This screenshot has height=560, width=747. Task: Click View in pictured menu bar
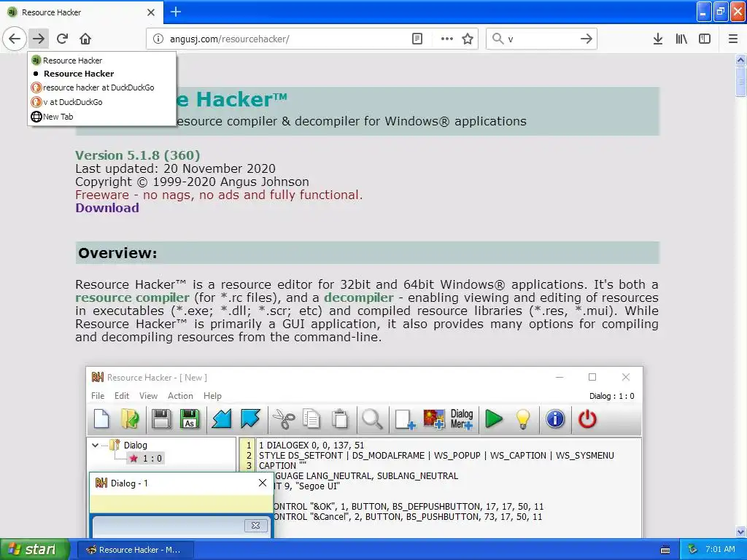pyautogui.click(x=148, y=396)
